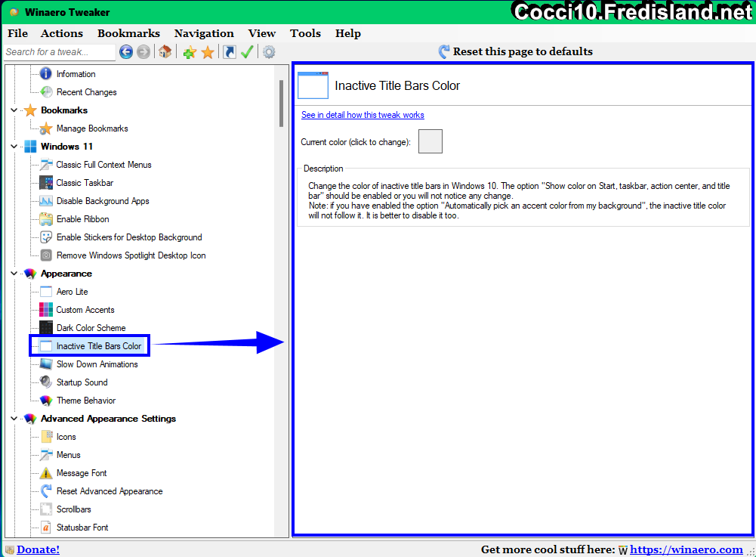This screenshot has height=557, width=756.
Task: Click the Scrollbars icon
Action: coord(46,509)
